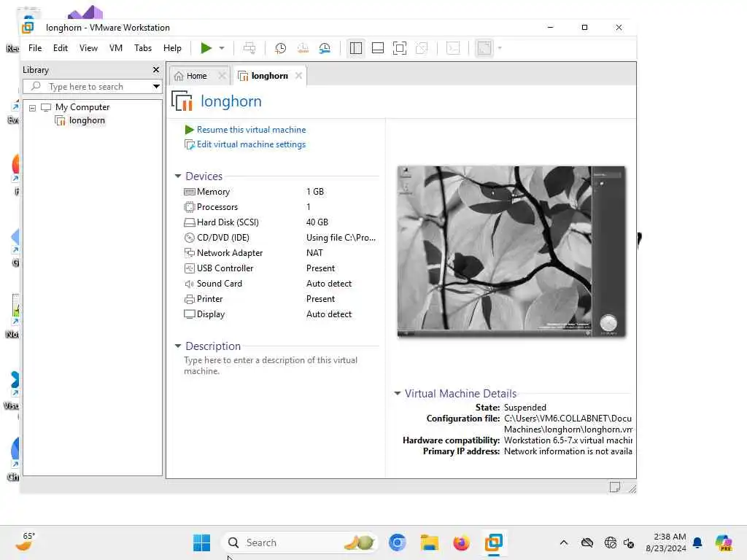Click the CD/DVD (IDE) device entry

(x=223, y=238)
